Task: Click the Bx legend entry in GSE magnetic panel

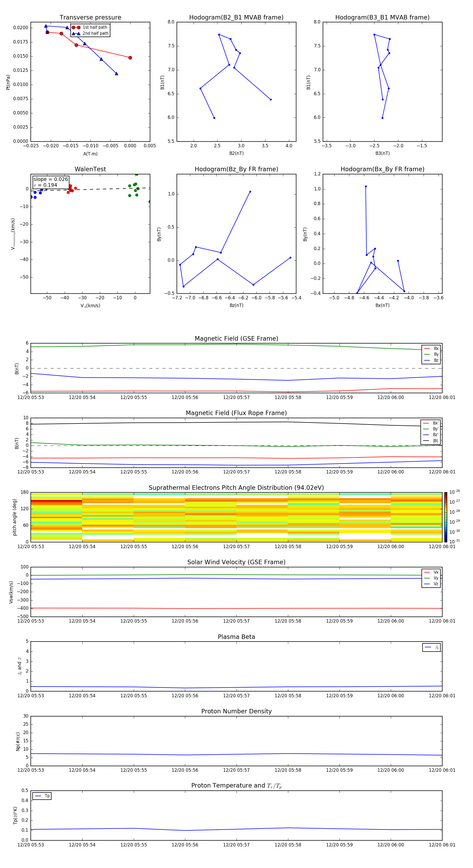Action: (431, 349)
